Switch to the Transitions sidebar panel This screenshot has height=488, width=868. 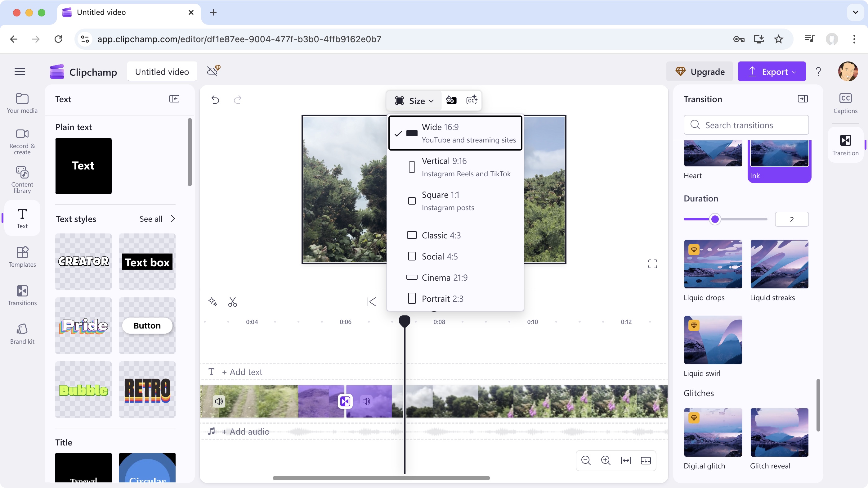(x=22, y=295)
